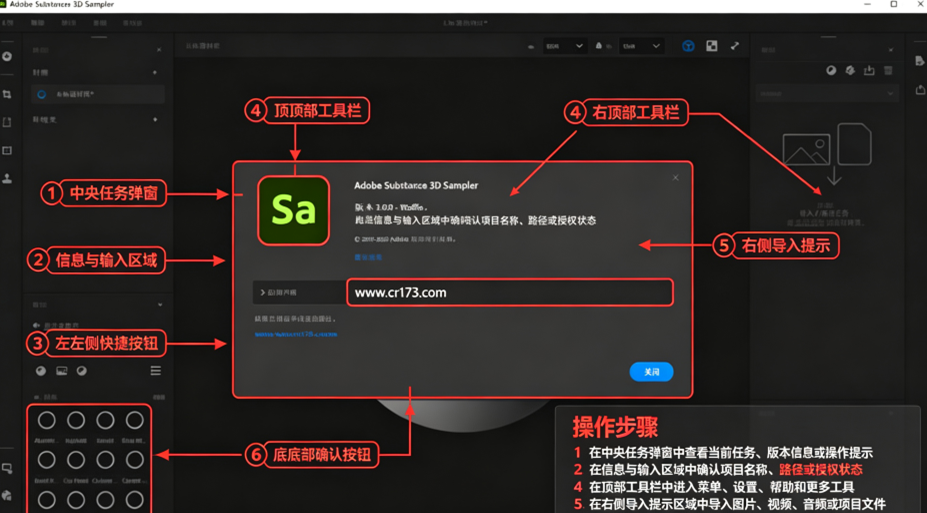This screenshot has width=927, height=513.
Task: Toggle the checkerboard 2D view icon
Action: (712, 46)
